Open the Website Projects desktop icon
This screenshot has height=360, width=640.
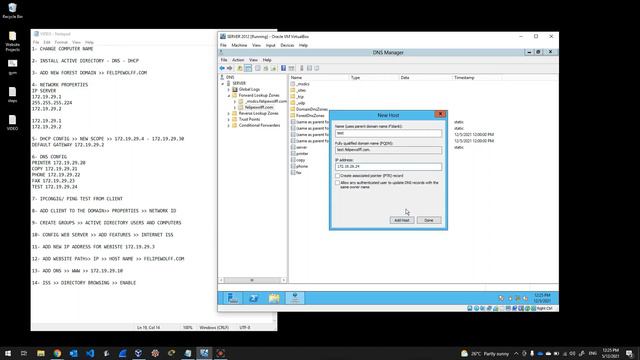click(13, 41)
